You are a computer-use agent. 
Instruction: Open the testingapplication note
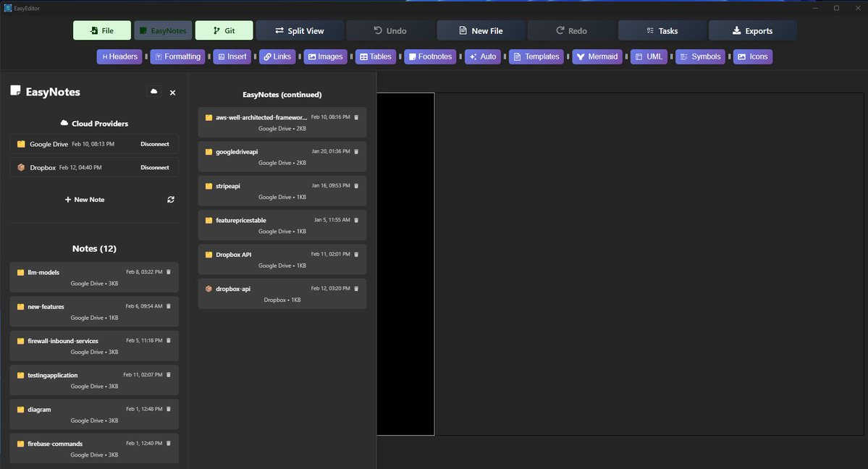point(94,381)
